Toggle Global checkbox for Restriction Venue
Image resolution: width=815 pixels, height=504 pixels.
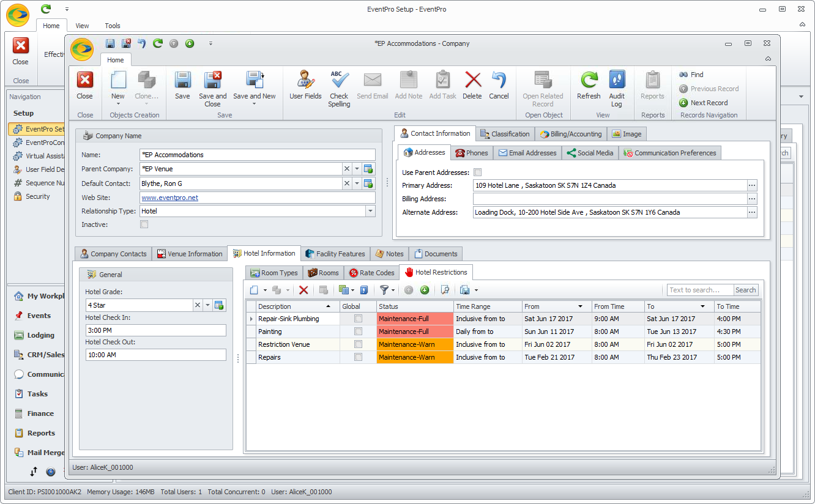pos(359,344)
